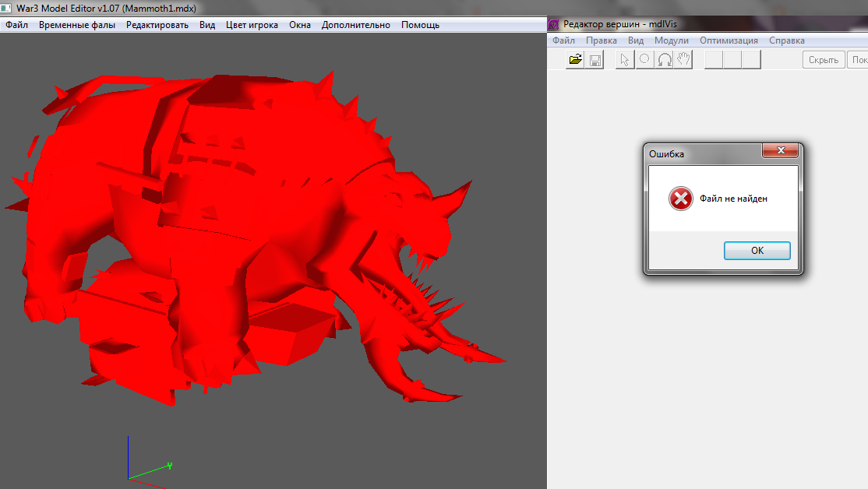
Task: Select the circle tool in mdlVis toolbar
Action: [x=644, y=60]
